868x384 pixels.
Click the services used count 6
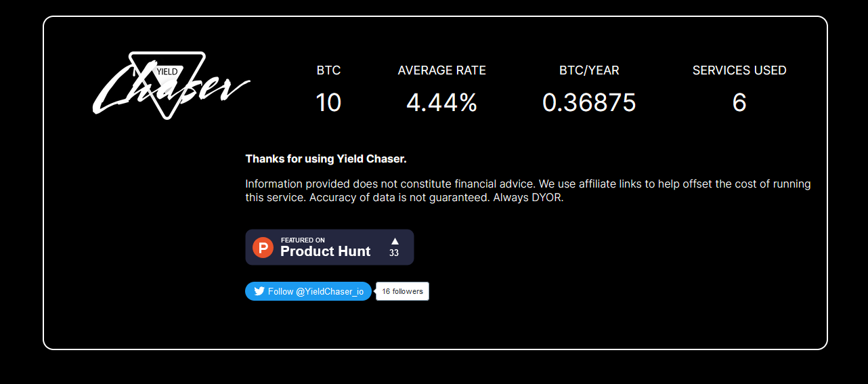[739, 103]
